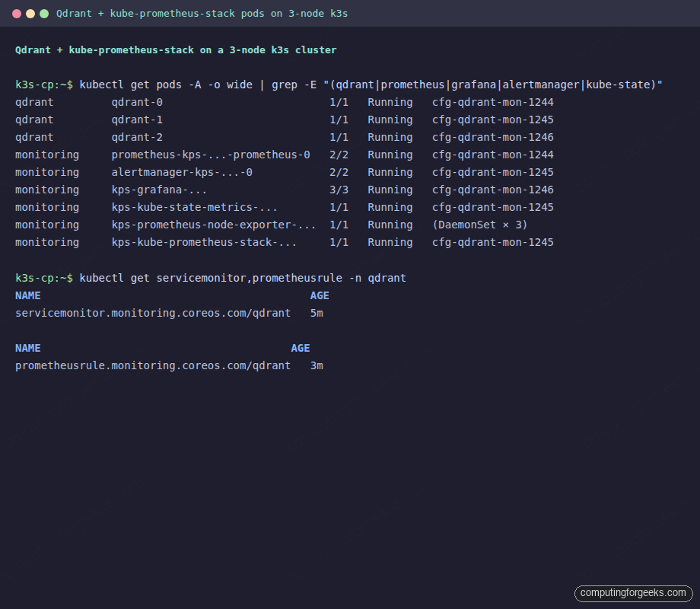Click NAME header above prometheusrule row
Screen dimensions: 700x609
click(27, 348)
